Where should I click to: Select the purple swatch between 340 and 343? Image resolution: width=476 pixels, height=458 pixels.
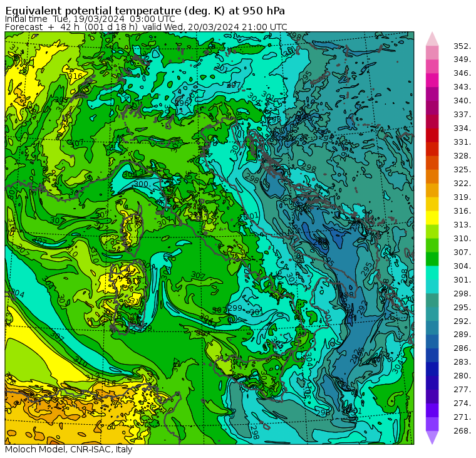pos(432,94)
